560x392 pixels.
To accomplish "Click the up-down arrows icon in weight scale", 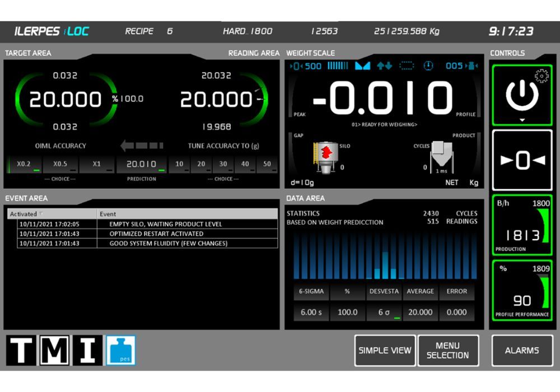I will point(384,66).
